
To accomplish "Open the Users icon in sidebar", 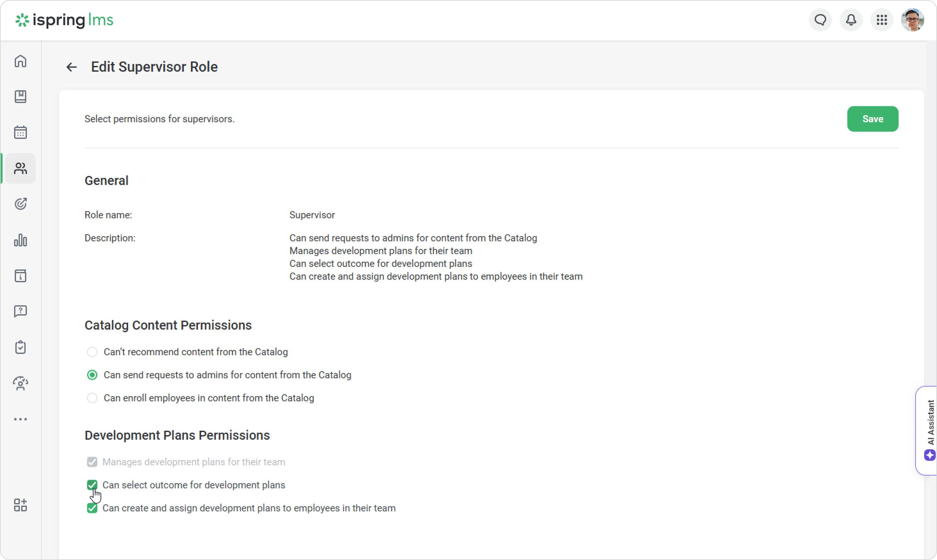I will 20,168.
